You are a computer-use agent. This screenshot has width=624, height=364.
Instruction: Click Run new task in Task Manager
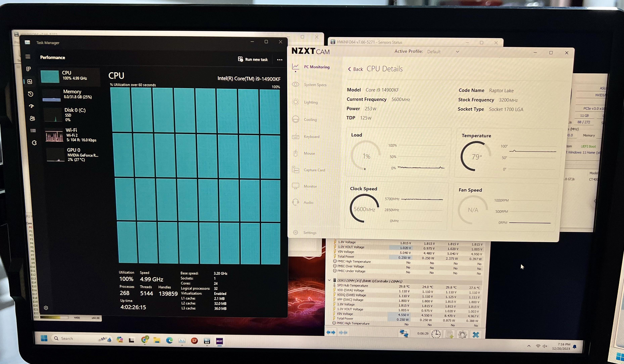tap(253, 59)
